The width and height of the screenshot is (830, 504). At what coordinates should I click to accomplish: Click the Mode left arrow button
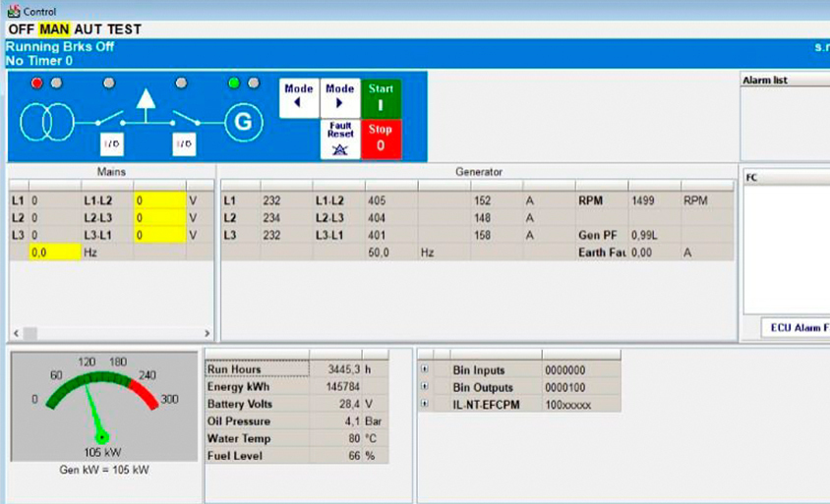(299, 98)
